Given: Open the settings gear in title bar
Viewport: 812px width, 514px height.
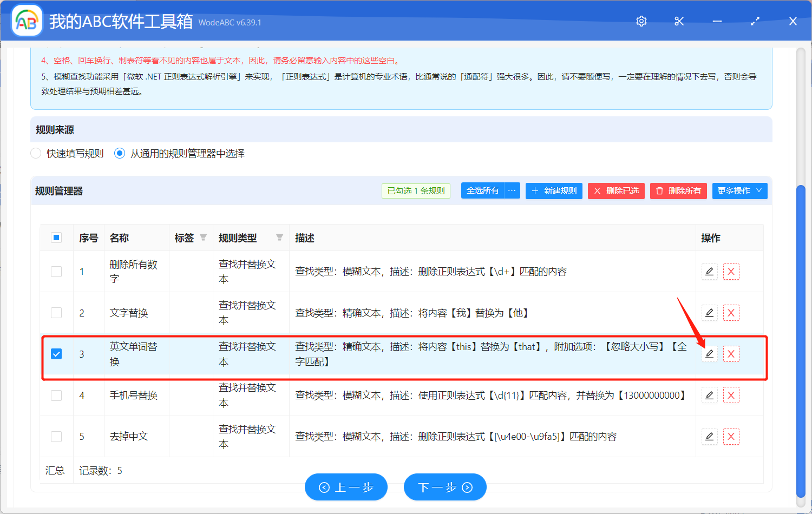Looking at the screenshot, I should click(x=641, y=21).
